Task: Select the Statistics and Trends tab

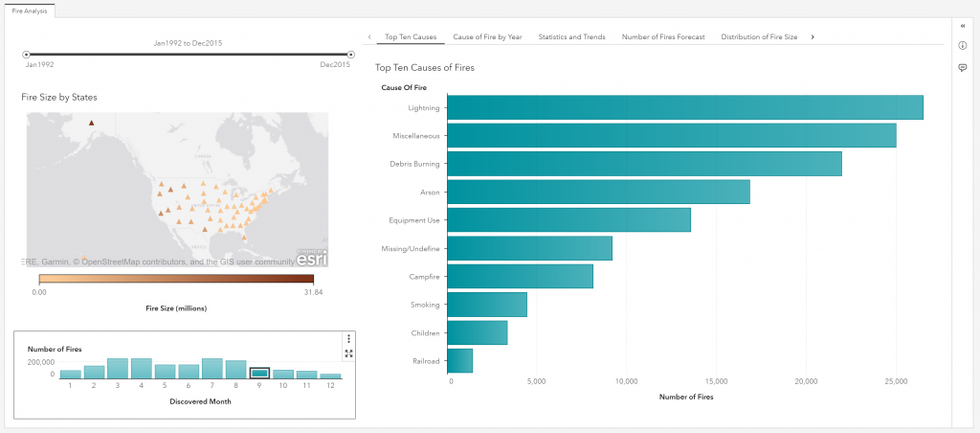Action: click(x=571, y=36)
